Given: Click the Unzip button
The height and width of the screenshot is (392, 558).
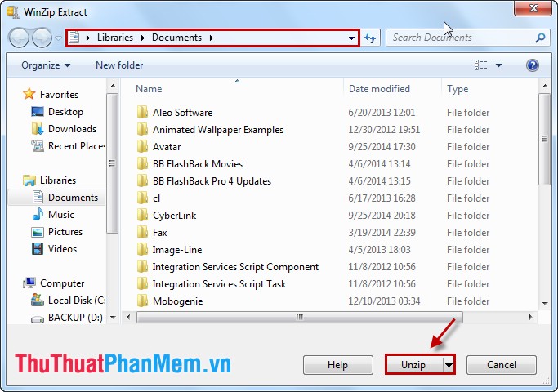Looking at the screenshot, I should [413, 365].
